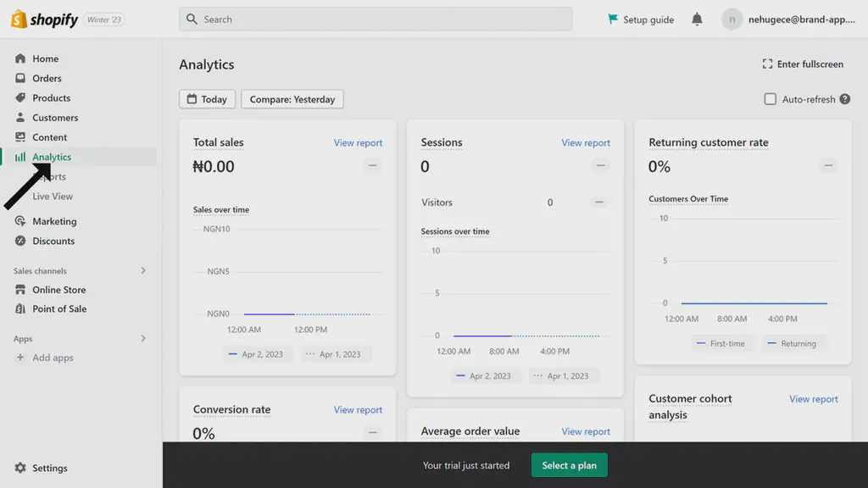Collapse the Total sales metric card
Image resolution: width=868 pixels, height=488 pixels.
tap(372, 166)
